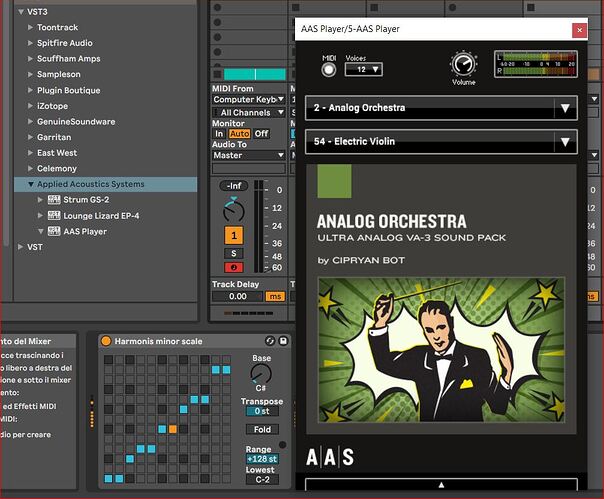Click the hot-swap icon on Harmonis minor scale

[270, 341]
